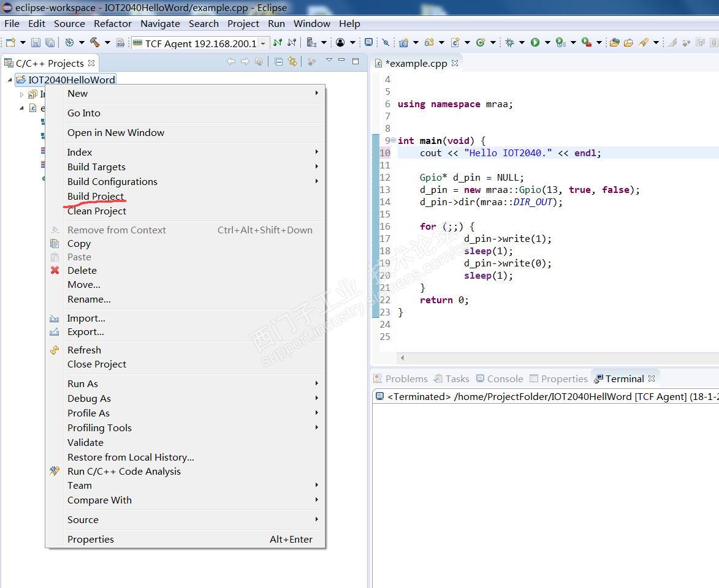Click the hammer Build toolbar icon

95,42
